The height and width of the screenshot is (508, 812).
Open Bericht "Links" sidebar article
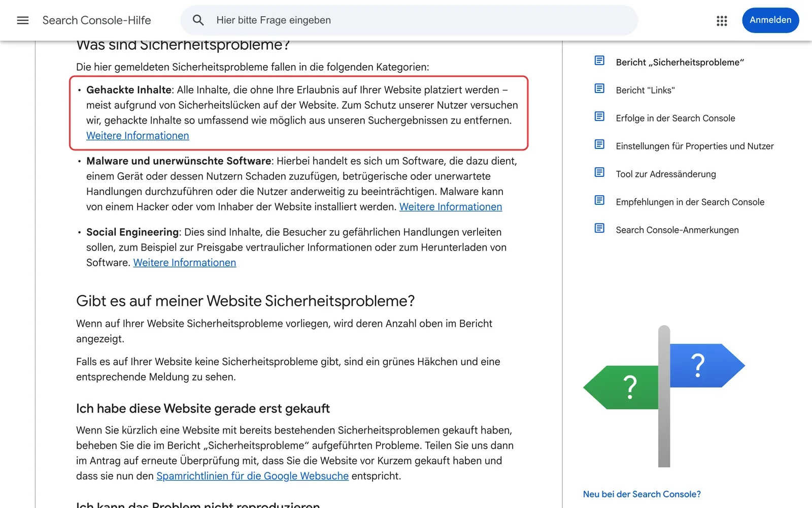pos(645,90)
